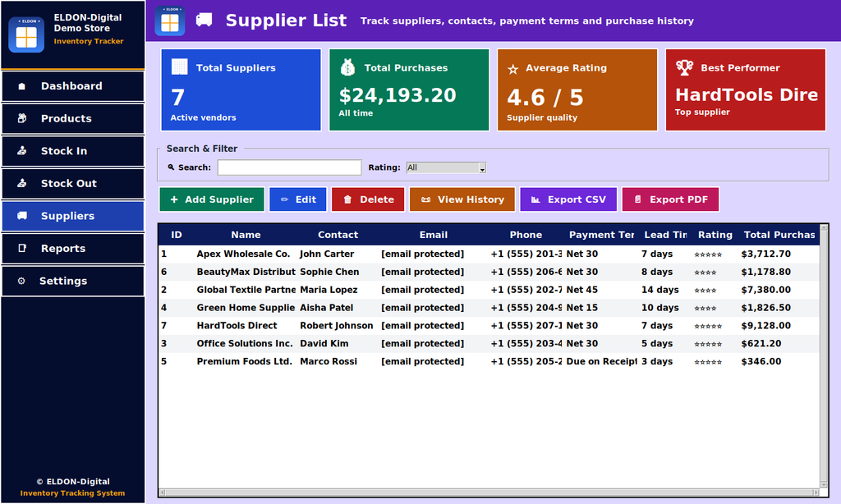This screenshot has height=504, width=841.
Task: Click the Suppliers truck icon in the sidebar
Action: point(22,216)
